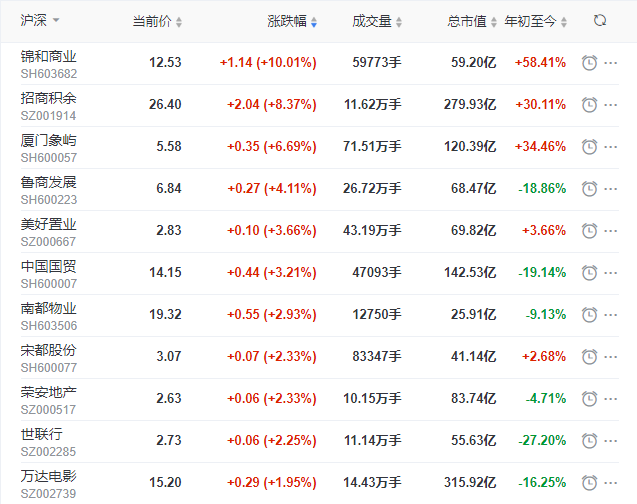Viewport: 637px width, 504px height.
Task: Open stock 美好置业
Action: (x=48, y=225)
